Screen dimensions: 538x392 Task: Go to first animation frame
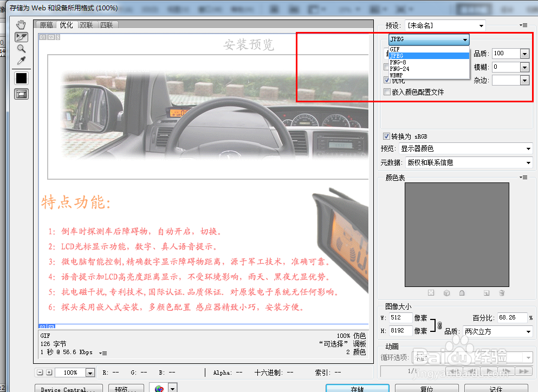[x=454, y=371]
